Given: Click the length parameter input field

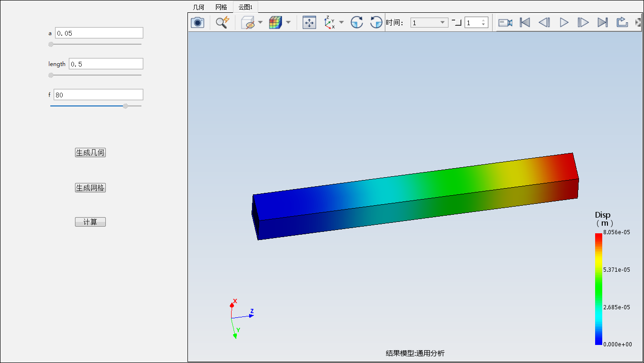Looking at the screenshot, I should [x=106, y=64].
